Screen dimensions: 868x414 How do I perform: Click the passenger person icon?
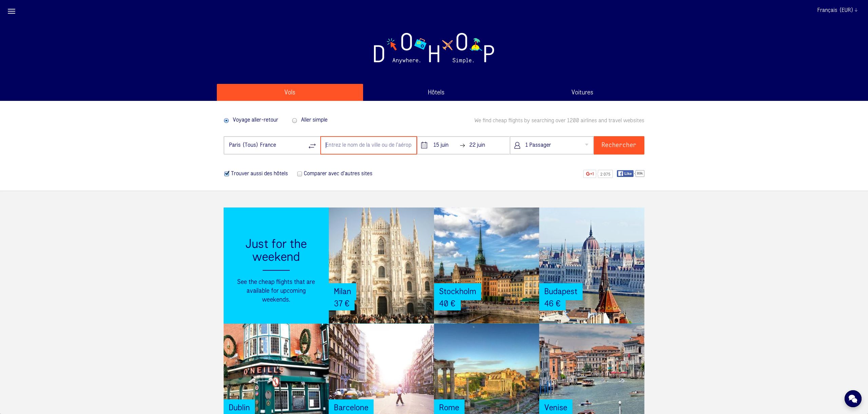[x=517, y=145]
